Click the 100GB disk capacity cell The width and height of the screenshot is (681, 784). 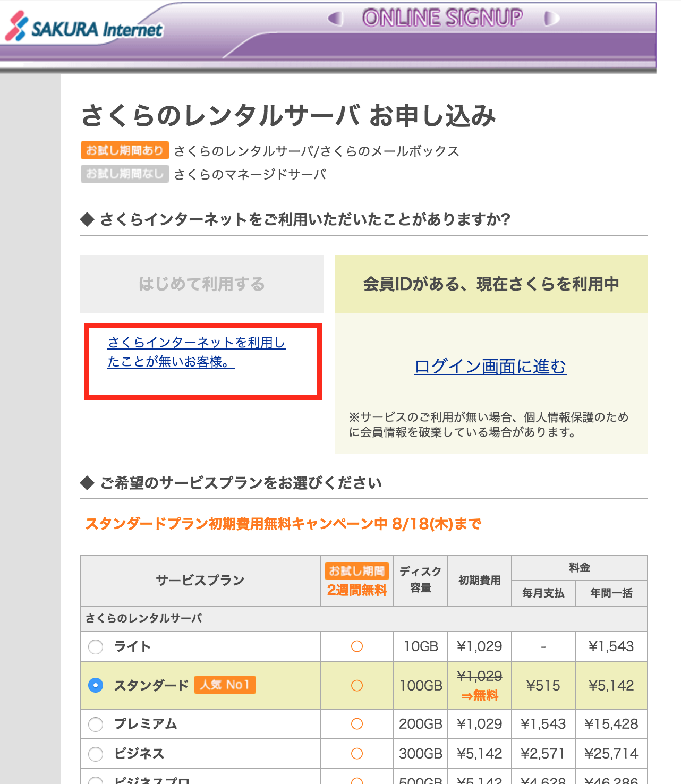(421, 686)
